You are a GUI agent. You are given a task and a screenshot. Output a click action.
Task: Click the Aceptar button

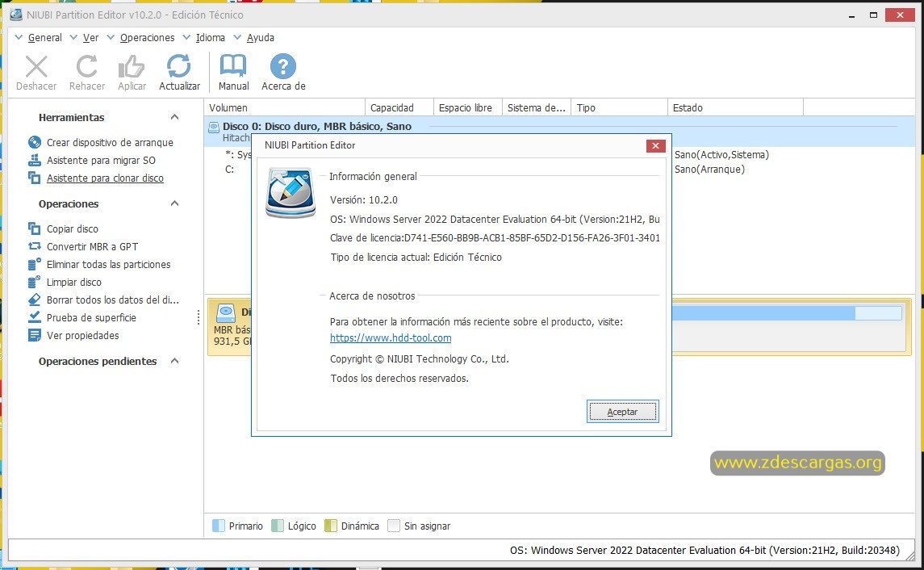622,412
